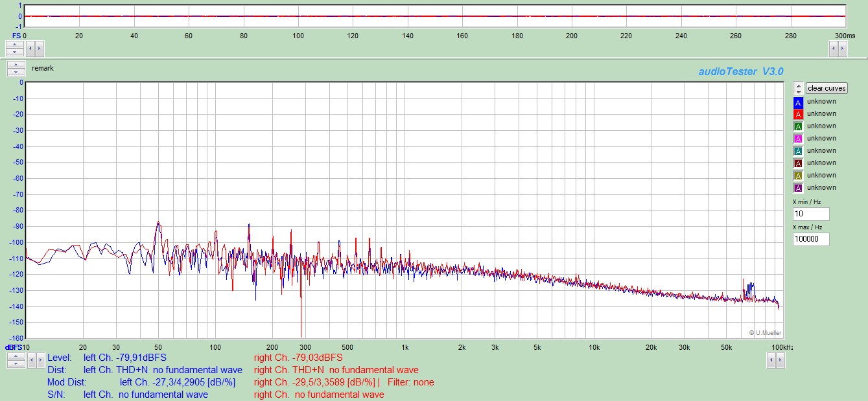Toggle the blue curve A button
This screenshot has width=868, height=401.
(798, 102)
